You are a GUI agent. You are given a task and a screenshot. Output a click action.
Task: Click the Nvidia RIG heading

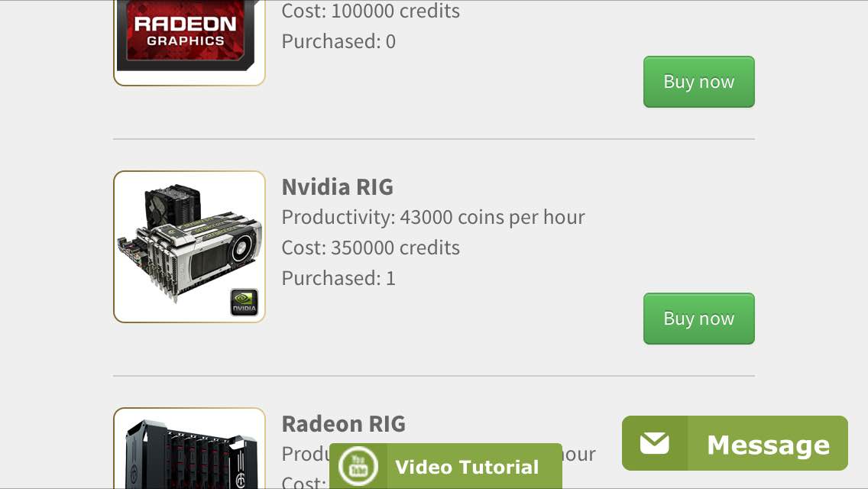pos(337,187)
